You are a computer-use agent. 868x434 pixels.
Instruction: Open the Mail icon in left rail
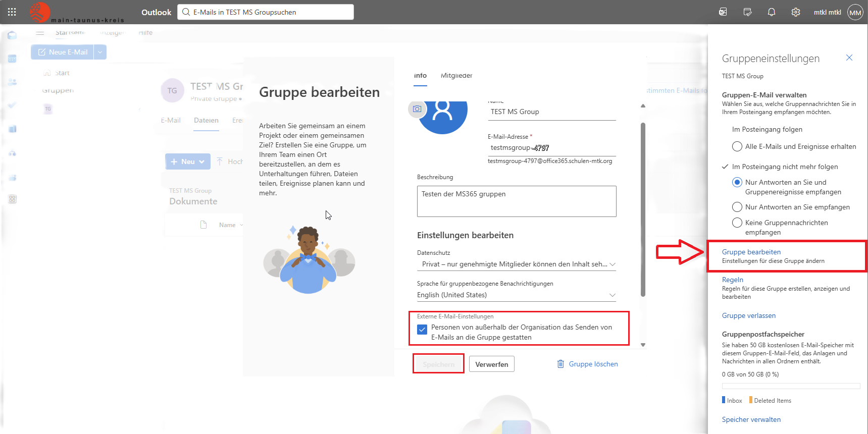point(12,35)
